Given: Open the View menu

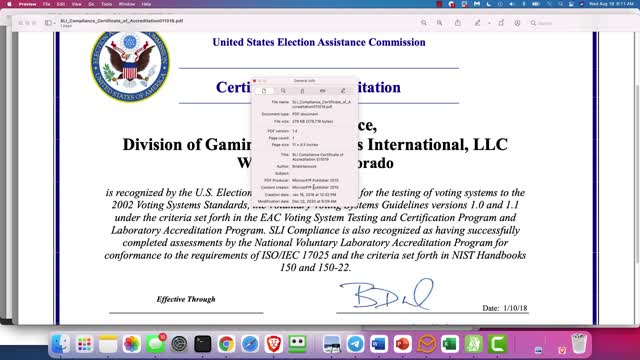Looking at the screenshot, I should pos(76,4).
